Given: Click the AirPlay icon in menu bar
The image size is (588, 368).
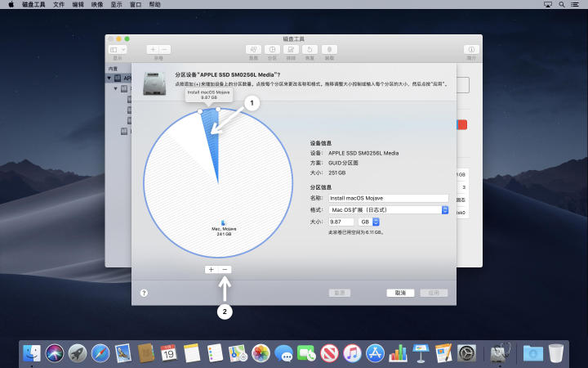Looking at the screenshot, I should tap(548, 5).
